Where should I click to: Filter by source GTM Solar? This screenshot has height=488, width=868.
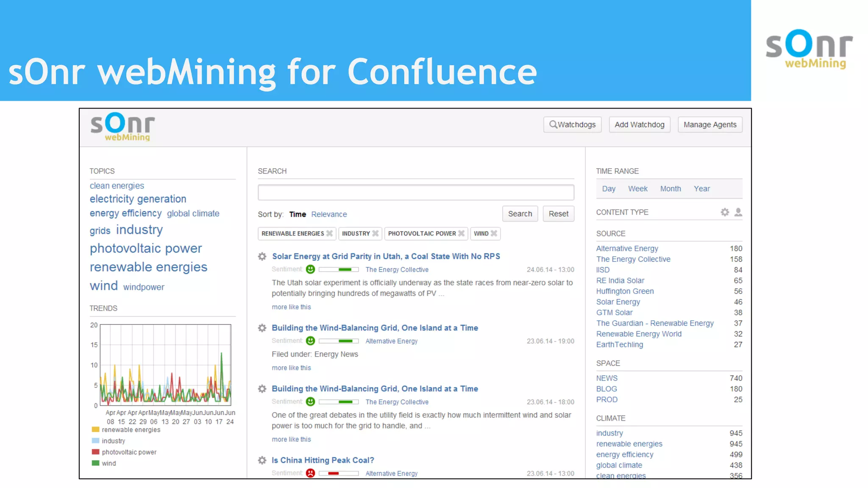(x=615, y=313)
